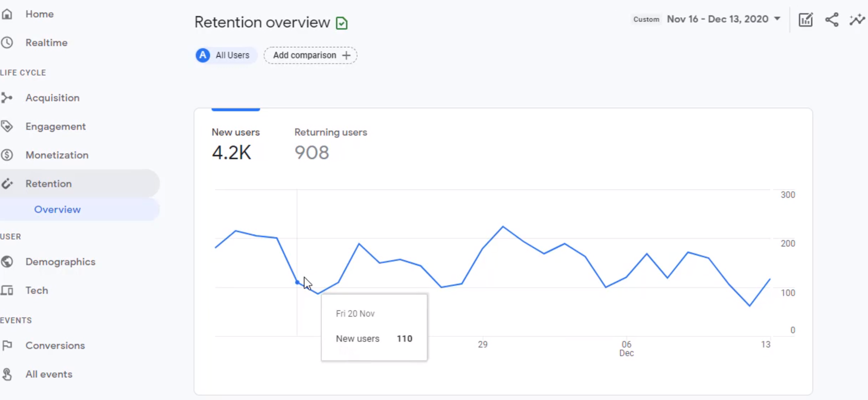Viewport: 868px width, 400px height.
Task: Open the Tech reports menu item
Action: (x=37, y=290)
